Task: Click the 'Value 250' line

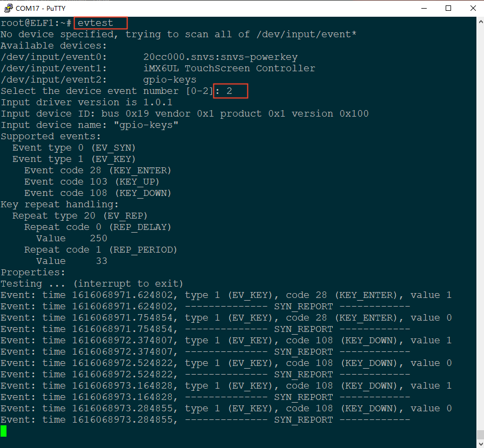Action: (72, 238)
